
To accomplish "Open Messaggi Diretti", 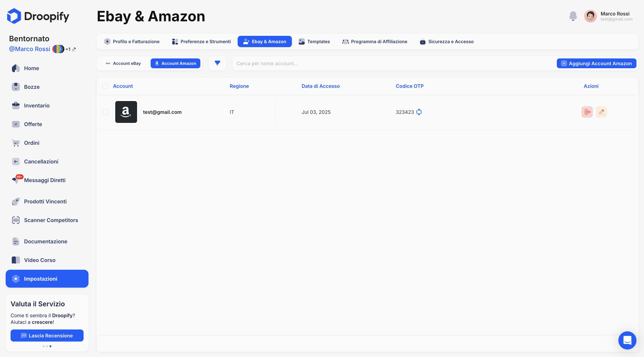I will pyautogui.click(x=47, y=180).
